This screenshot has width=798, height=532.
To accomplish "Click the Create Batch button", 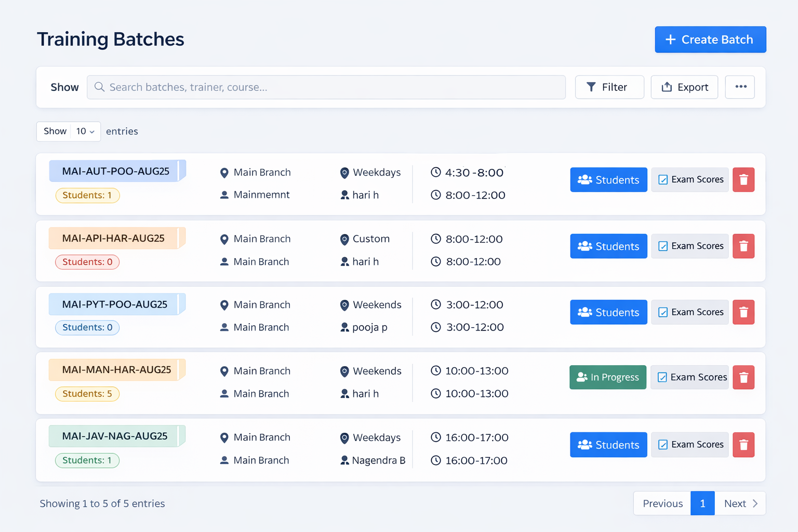I will click(x=710, y=39).
